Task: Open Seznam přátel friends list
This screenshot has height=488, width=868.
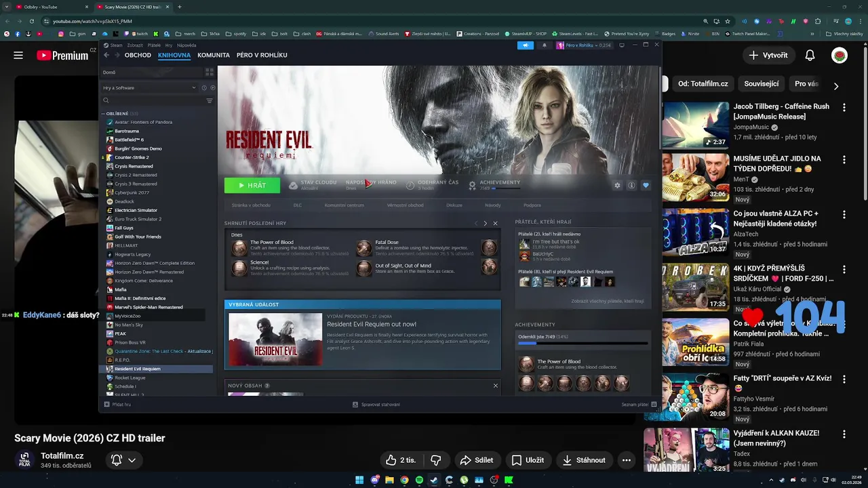Action: (639, 404)
